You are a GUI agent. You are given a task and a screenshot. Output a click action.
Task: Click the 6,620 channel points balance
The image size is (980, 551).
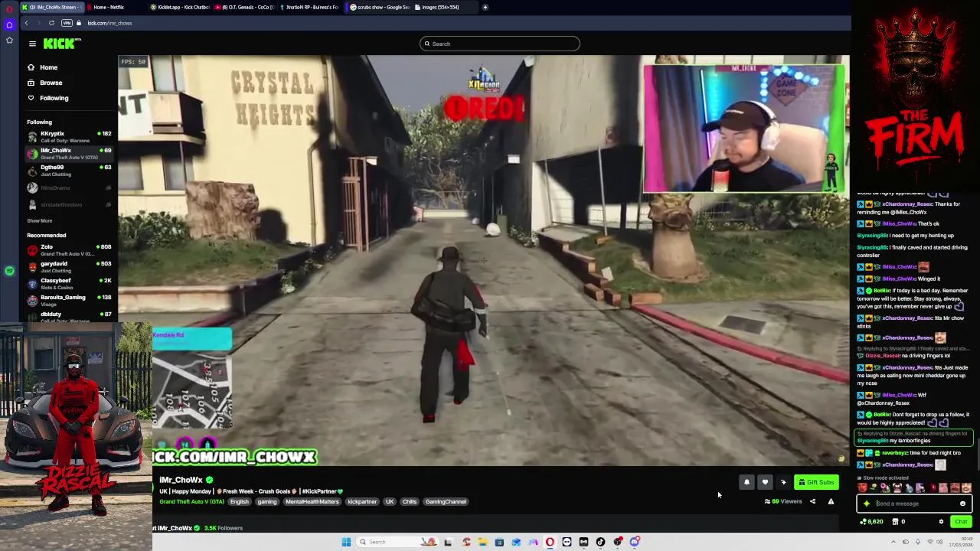[872, 521]
